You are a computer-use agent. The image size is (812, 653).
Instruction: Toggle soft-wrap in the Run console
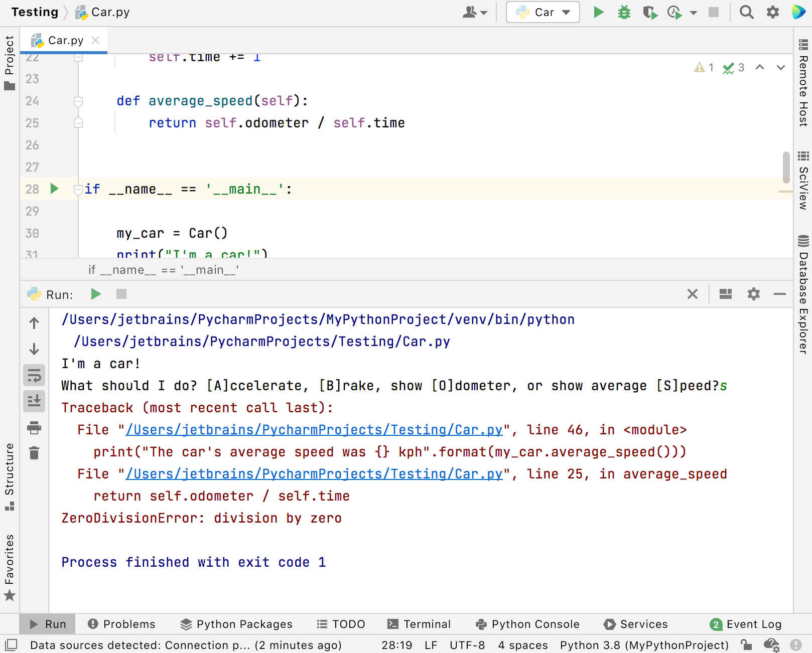pyautogui.click(x=34, y=375)
